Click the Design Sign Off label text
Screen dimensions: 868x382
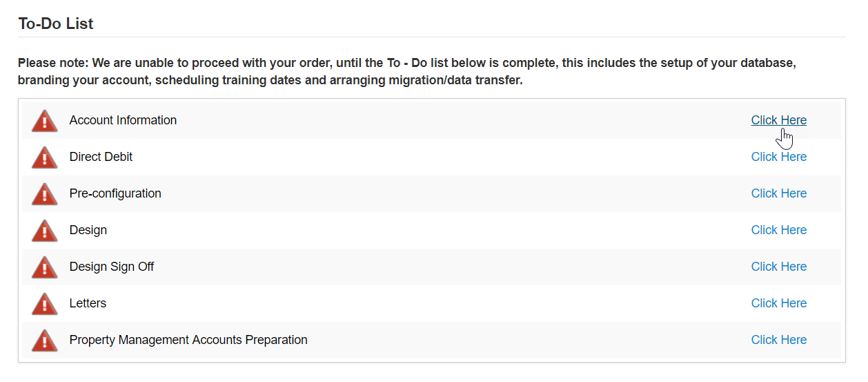click(x=112, y=267)
